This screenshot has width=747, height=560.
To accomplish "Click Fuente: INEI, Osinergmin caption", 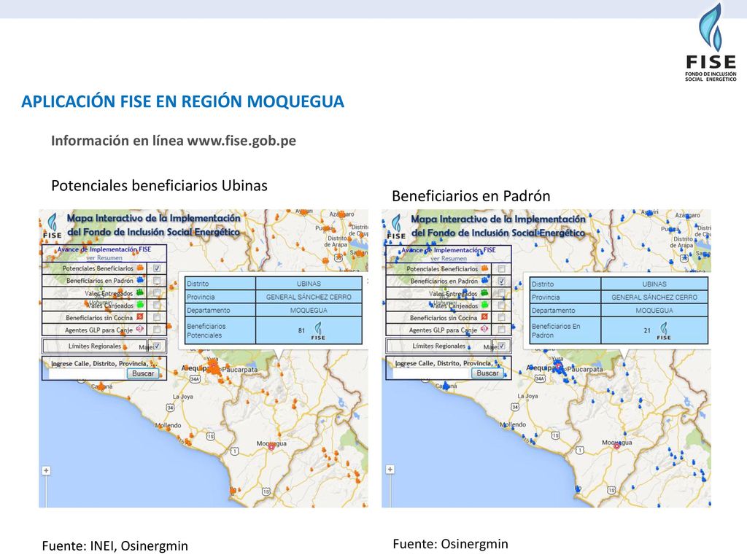I will (115, 545).
